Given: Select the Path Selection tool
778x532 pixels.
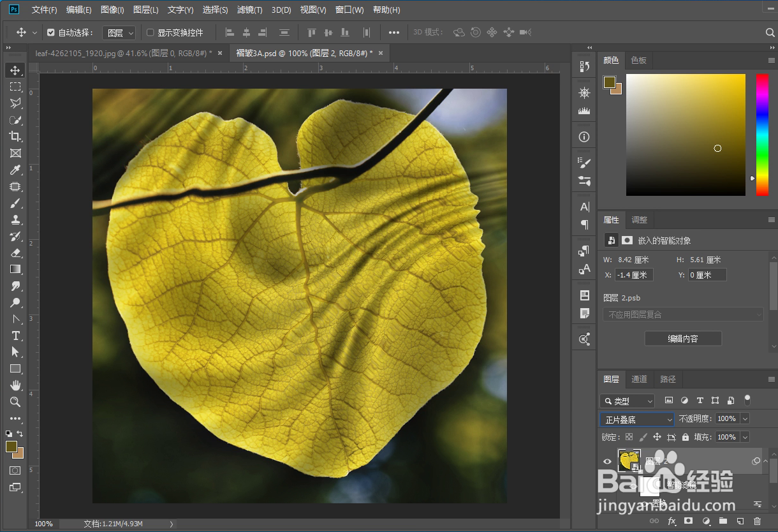Looking at the screenshot, I should [15, 352].
